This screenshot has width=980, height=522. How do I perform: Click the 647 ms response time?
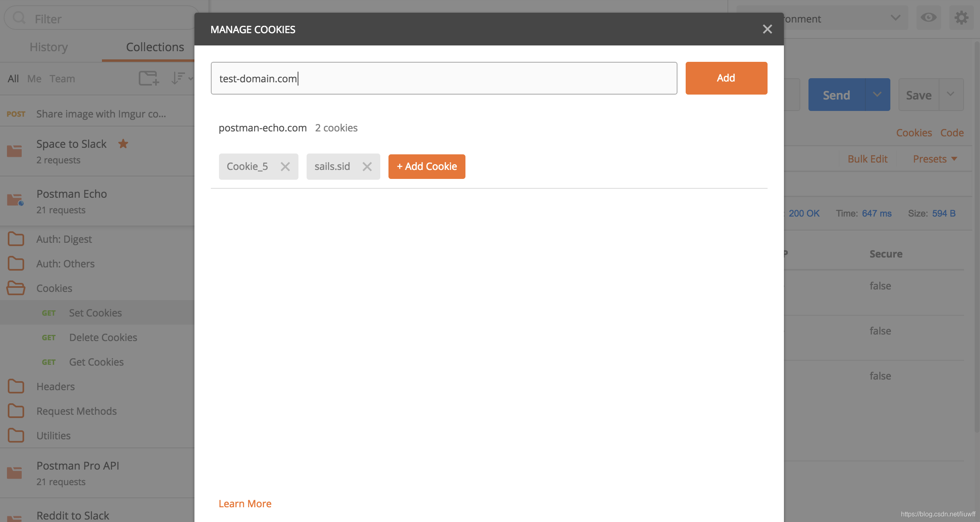coord(876,213)
